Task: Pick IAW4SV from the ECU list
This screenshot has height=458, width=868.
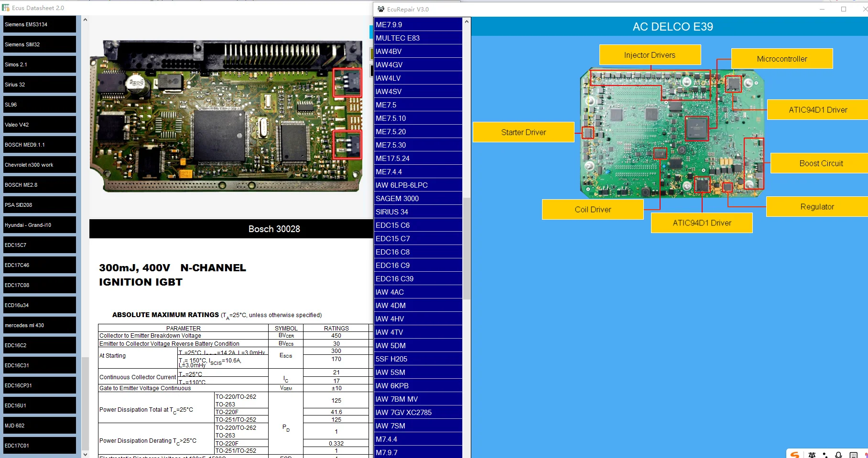Action: [x=418, y=92]
